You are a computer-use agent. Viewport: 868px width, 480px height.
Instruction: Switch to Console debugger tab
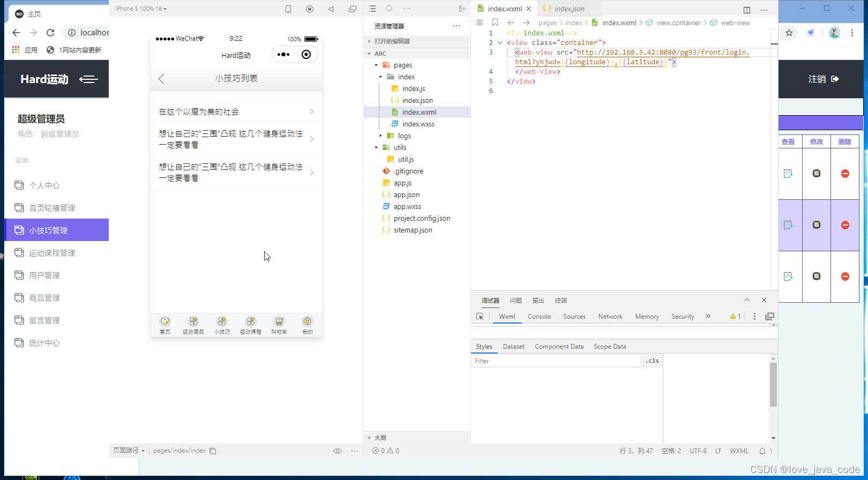540,317
